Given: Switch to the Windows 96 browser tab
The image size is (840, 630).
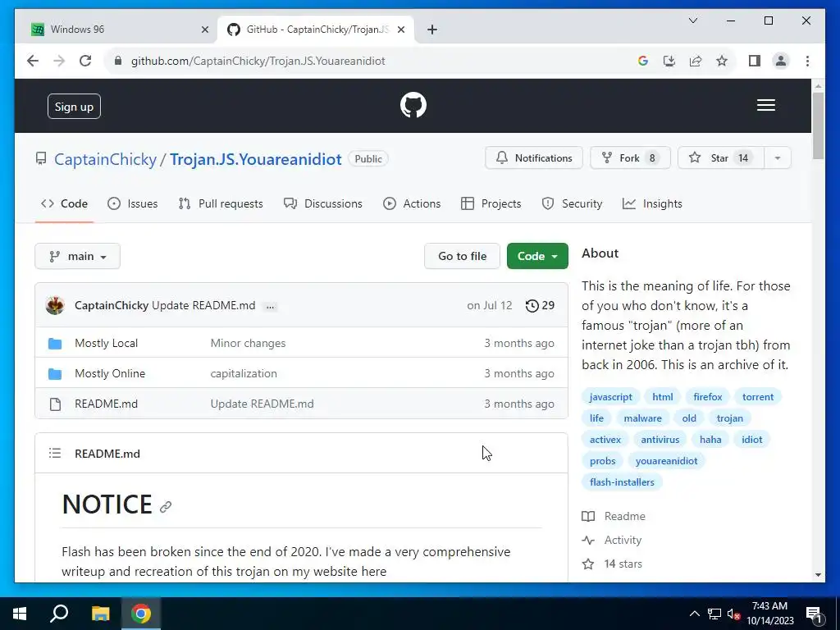Looking at the screenshot, I should (120, 30).
